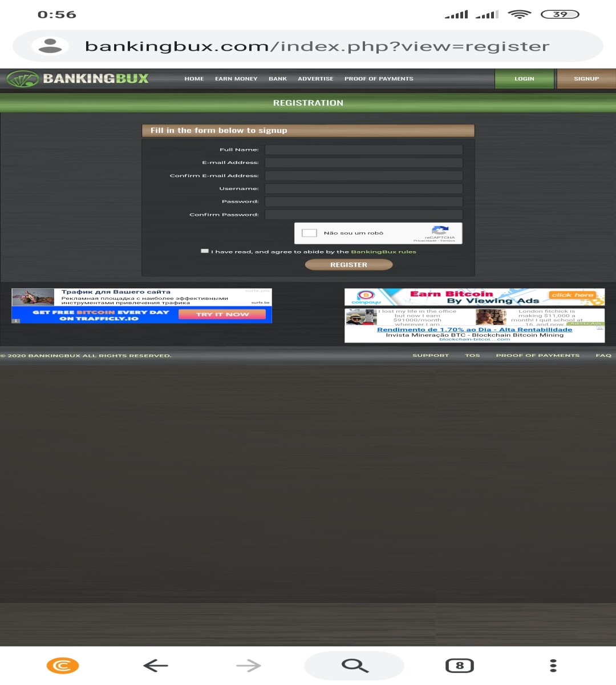The height and width of the screenshot is (685, 616).
Task: Click the TRY IT NOW ad button
Action: coord(222,315)
